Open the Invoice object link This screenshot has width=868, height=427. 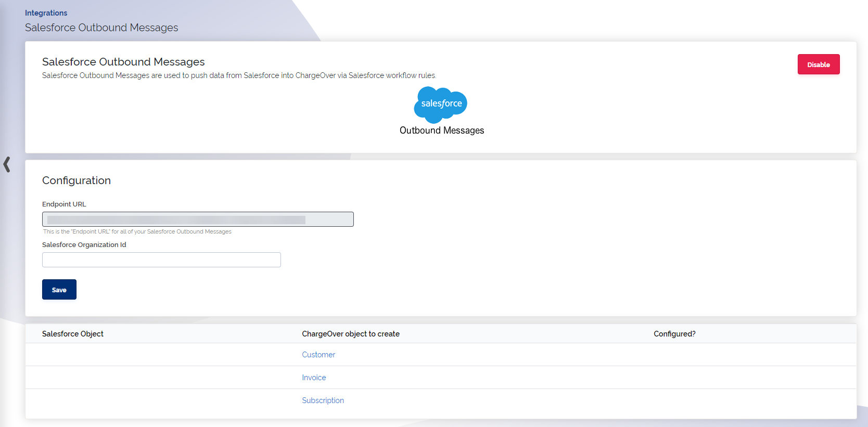click(x=314, y=378)
